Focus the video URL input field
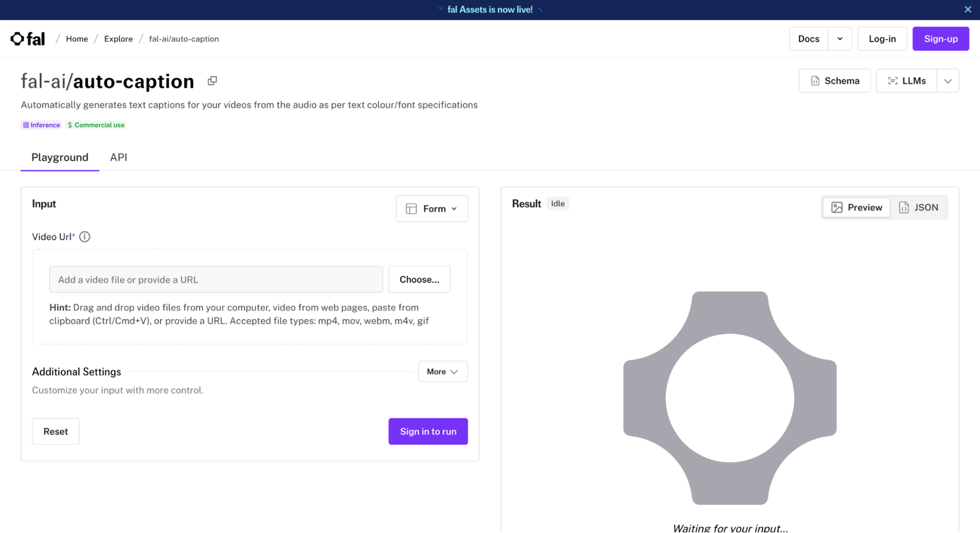The image size is (980, 533). point(216,279)
